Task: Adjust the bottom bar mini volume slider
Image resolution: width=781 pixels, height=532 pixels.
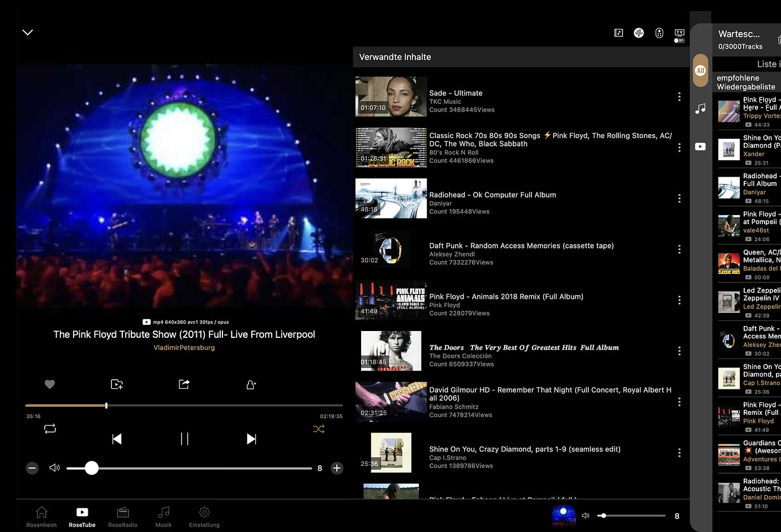Action: click(x=632, y=516)
